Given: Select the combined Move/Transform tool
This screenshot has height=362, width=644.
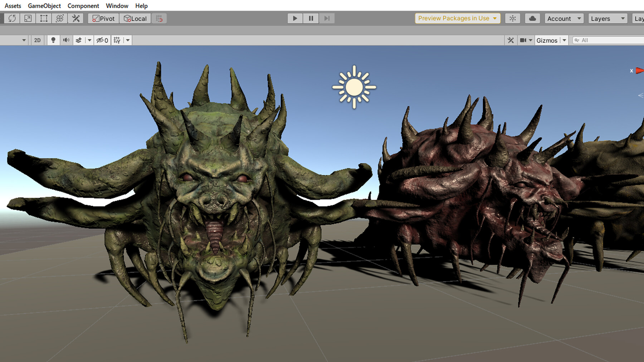Looking at the screenshot, I should (x=59, y=18).
